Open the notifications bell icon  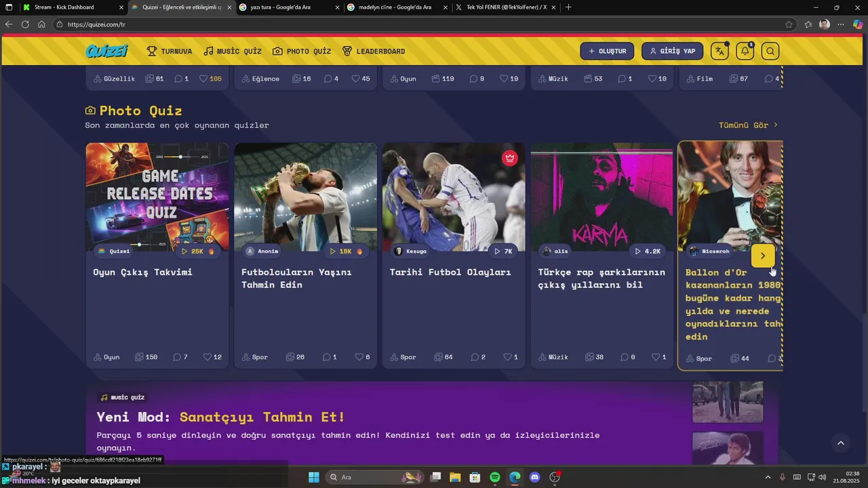(x=745, y=51)
